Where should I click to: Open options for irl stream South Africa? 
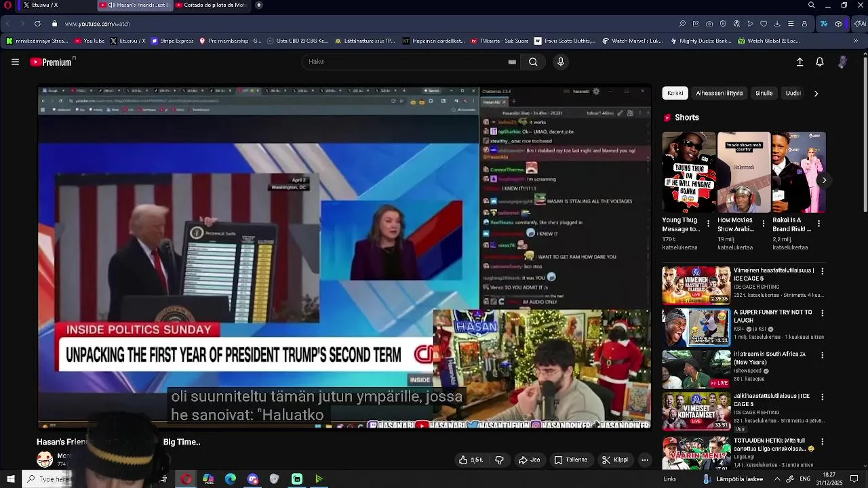823,355
